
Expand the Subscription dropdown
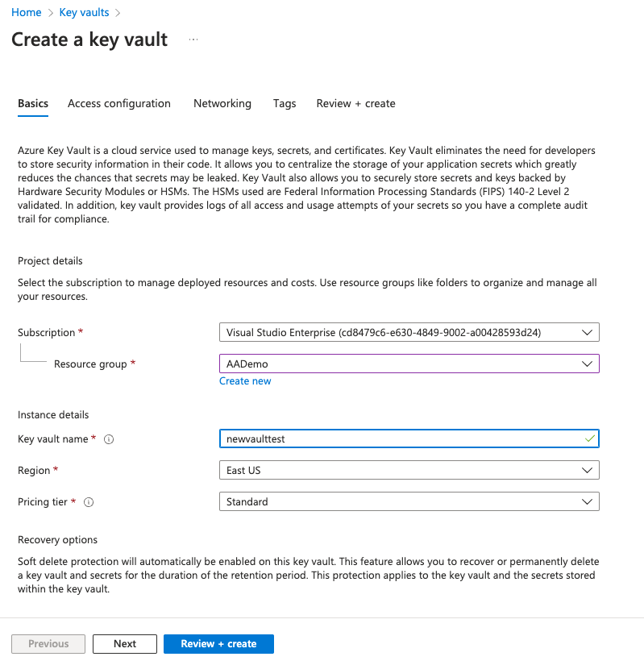409,332
